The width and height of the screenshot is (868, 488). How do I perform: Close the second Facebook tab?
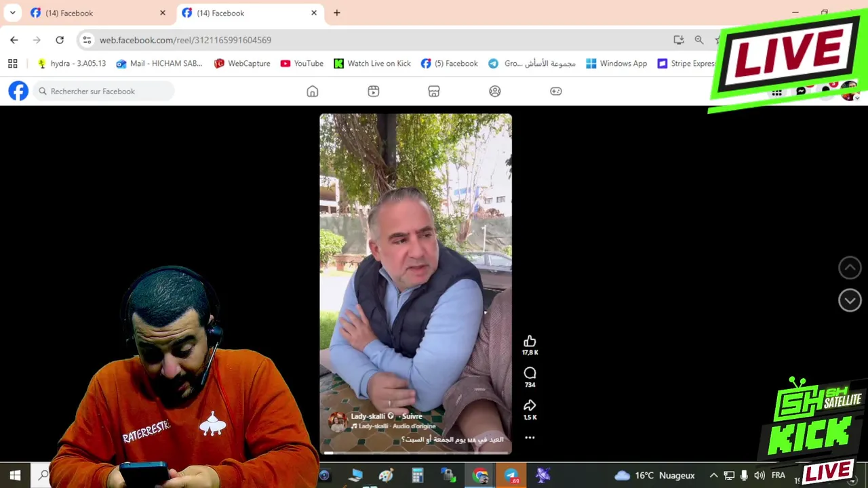coord(314,13)
